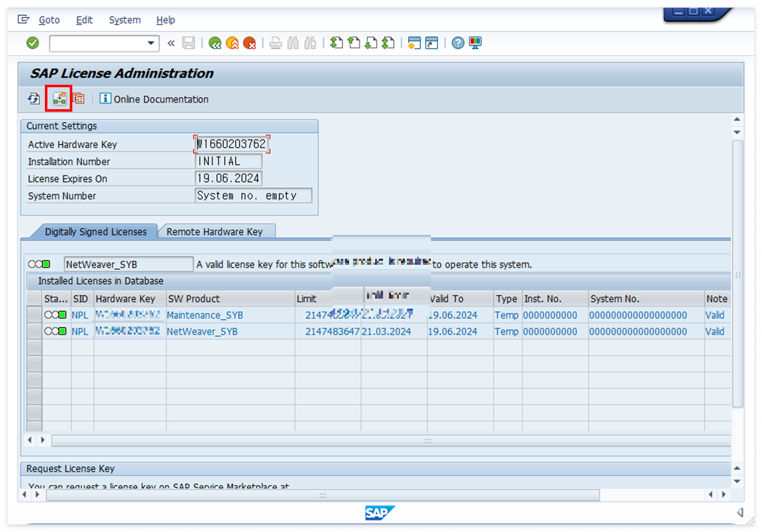762x532 pixels.
Task: Click the main panel's scroll-up arrow
Action: [737, 120]
